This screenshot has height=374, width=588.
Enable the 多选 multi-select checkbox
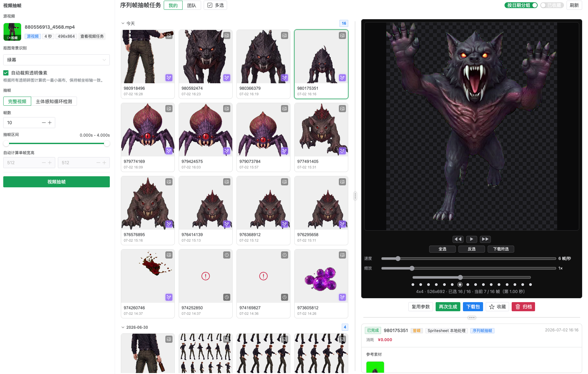pyautogui.click(x=210, y=5)
